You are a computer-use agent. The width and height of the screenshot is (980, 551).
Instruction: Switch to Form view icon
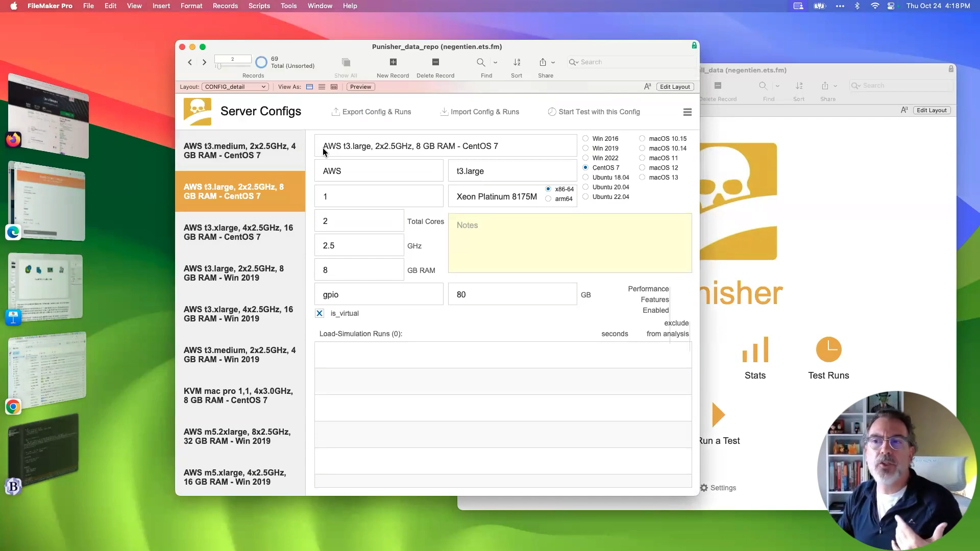[x=309, y=87]
